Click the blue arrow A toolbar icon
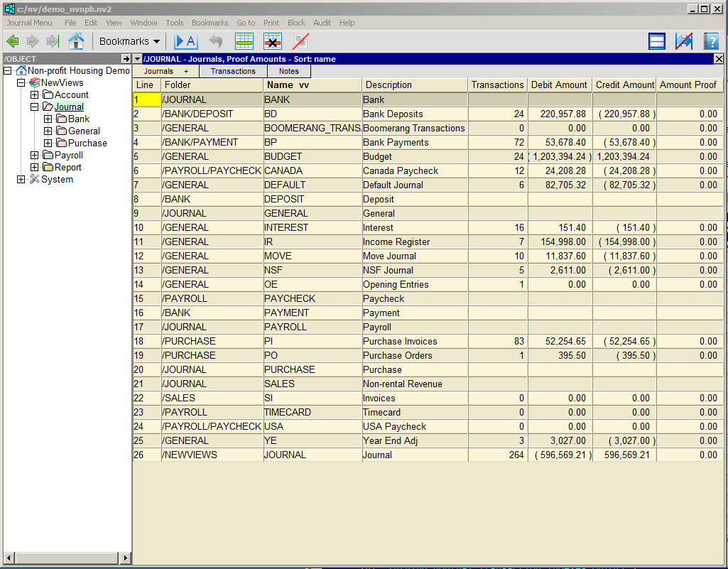Screen dimensions: 728x569 [186, 41]
